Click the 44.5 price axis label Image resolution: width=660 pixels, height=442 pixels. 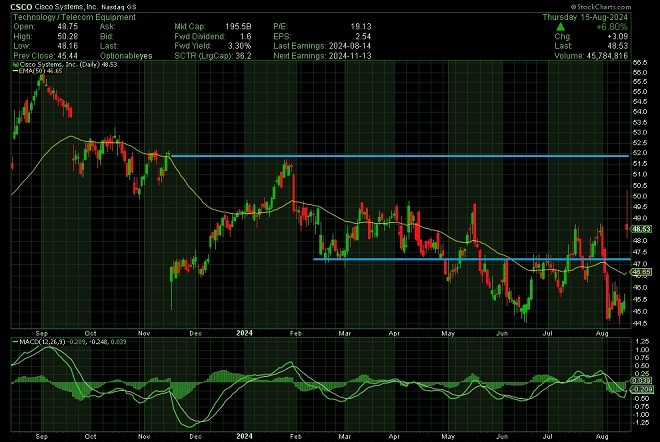pyautogui.click(x=640, y=323)
